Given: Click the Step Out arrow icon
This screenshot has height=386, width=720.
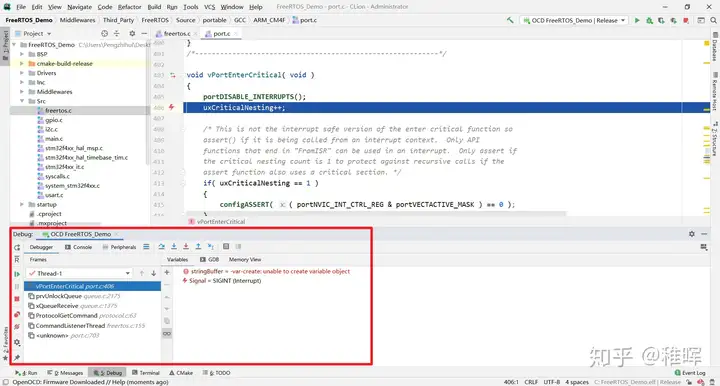Looking at the screenshot, I should pos(198,246).
